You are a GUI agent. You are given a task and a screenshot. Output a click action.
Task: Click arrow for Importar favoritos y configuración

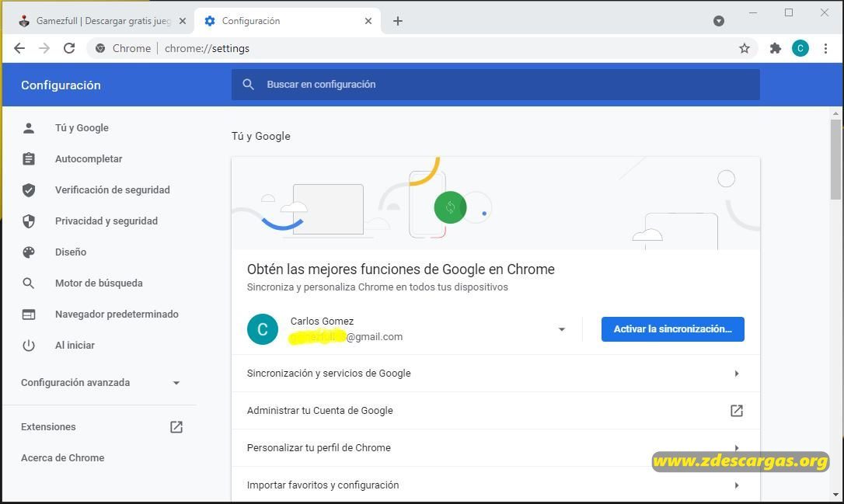[x=736, y=485]
